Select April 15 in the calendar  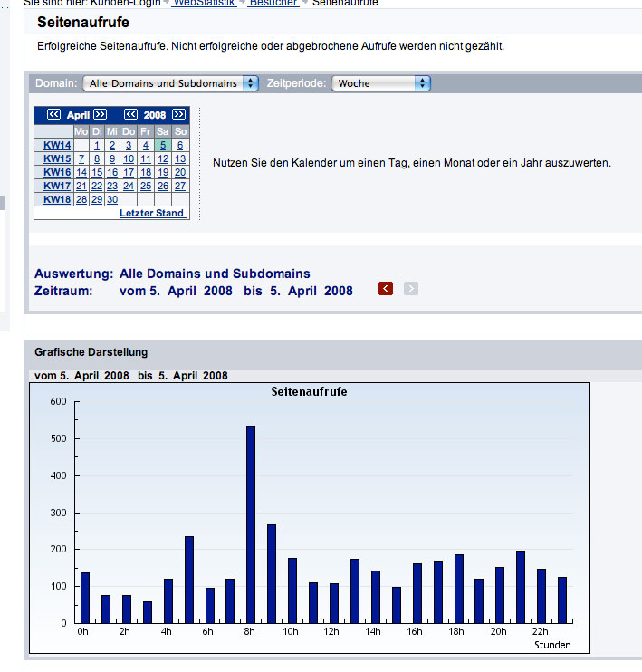pos(97,172)
